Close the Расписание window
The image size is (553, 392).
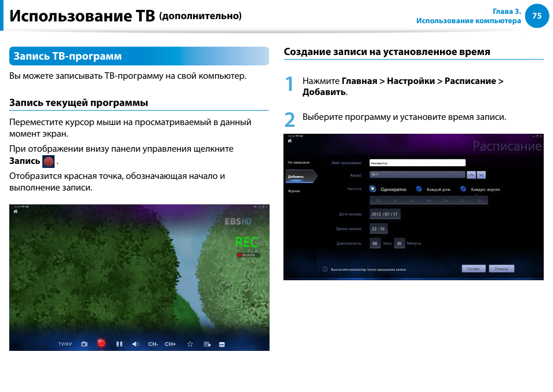[541, 136]
